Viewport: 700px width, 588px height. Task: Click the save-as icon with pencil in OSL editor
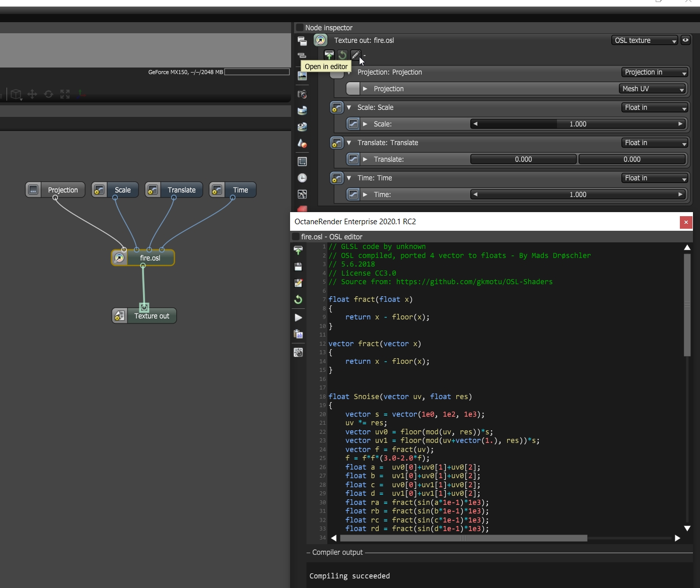point(298,283)
